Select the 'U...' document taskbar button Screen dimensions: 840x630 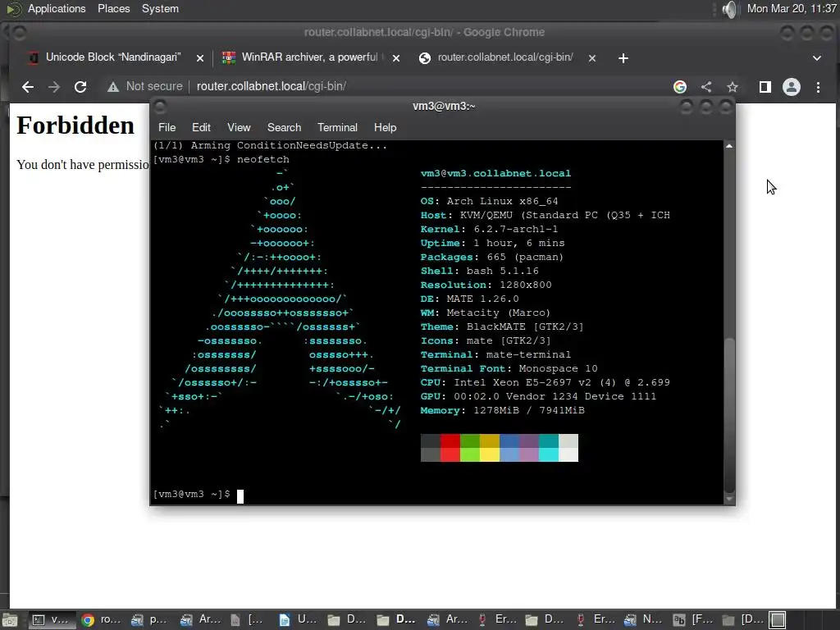(x=299, y=620)
